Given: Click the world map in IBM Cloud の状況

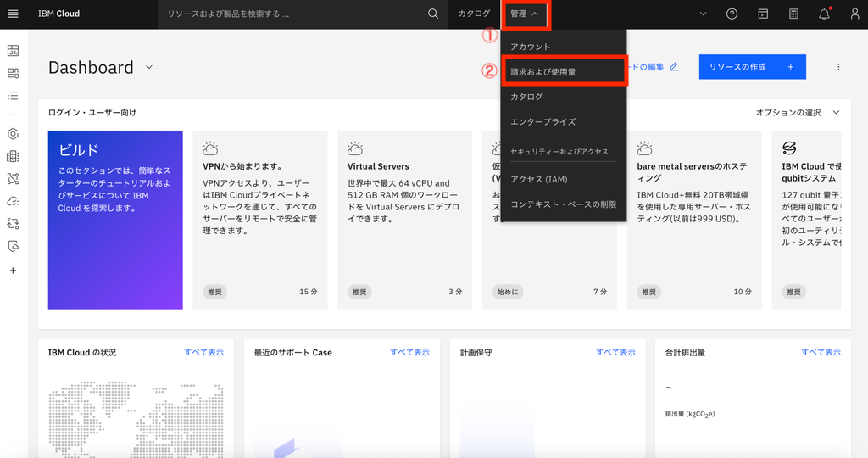Looking at the screenshot, I should click(x=136, y=418).
